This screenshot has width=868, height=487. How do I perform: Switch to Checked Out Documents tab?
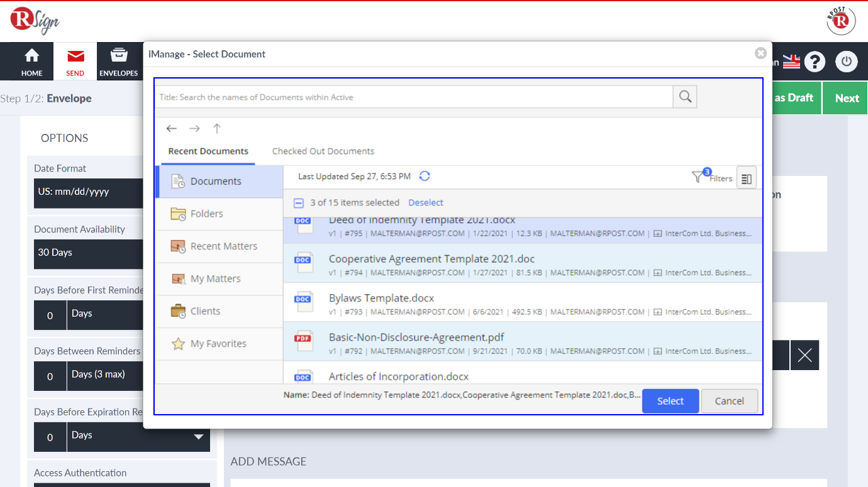coord(323,151)
